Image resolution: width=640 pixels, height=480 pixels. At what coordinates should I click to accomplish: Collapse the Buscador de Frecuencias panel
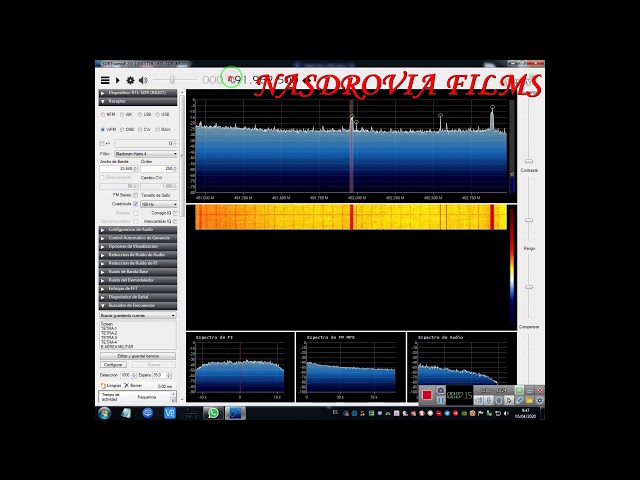(x=138, y=306)
